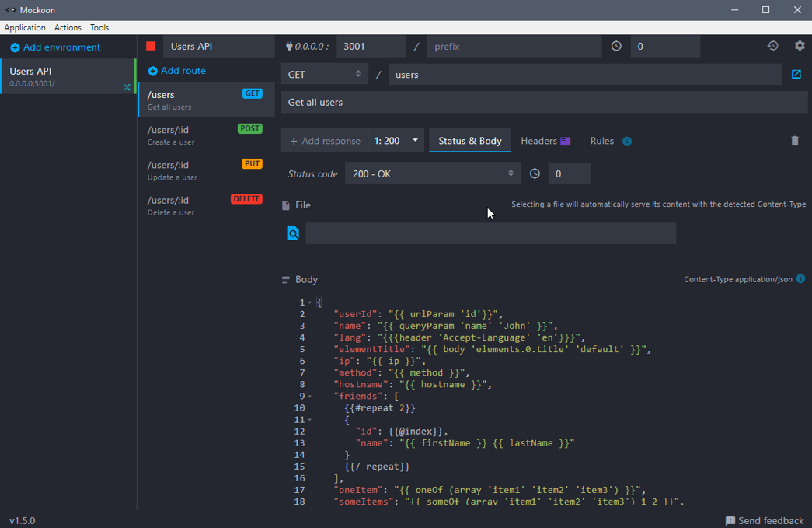Select the DELETE /users/:id route
The width and height of the screenshot is (812, 528).
206,206
